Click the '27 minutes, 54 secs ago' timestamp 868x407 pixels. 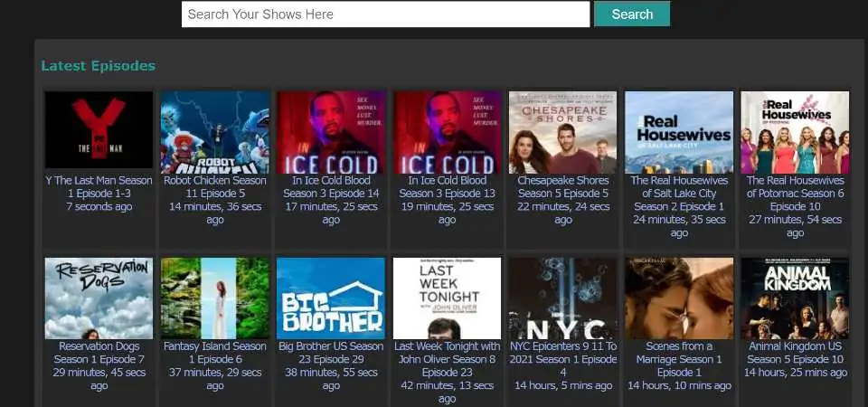[x=795, y=226]
